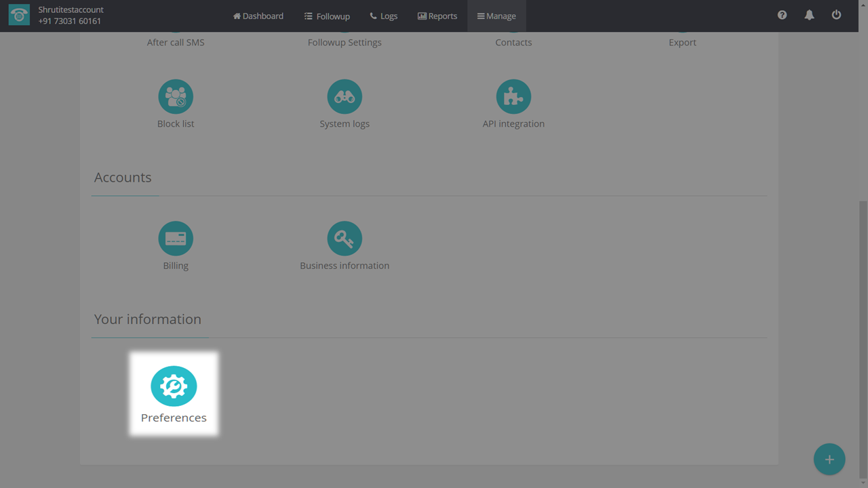Open the Contacts link
This screenshot has height=488, width=868.
513,42
